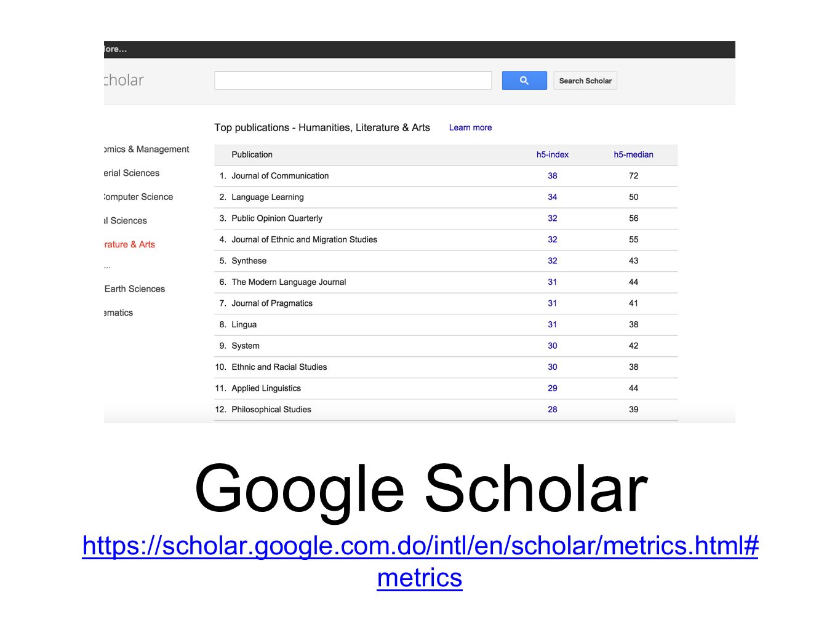Screen dimensions: 840x630
Task: Open h5-index 34 for Language Learning
Action: tap(553, 197)
